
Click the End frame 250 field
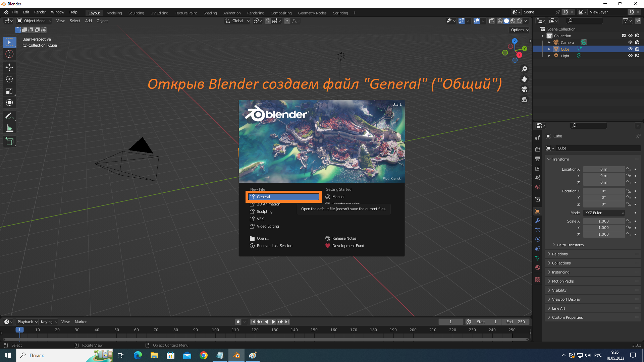[x=516, y=322]
